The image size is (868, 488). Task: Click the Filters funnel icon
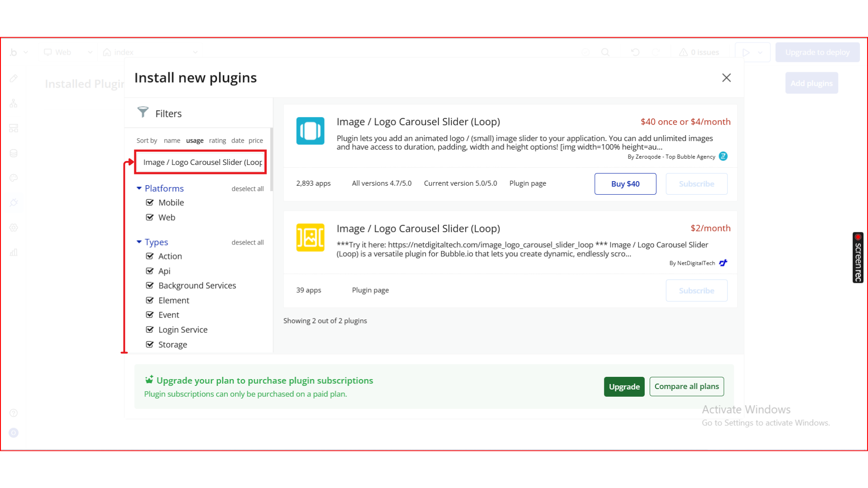point(143,112)
